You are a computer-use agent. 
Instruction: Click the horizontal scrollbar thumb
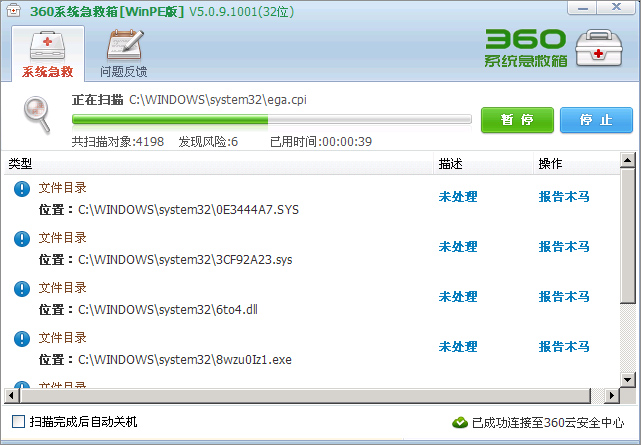(x=306, y=395)
